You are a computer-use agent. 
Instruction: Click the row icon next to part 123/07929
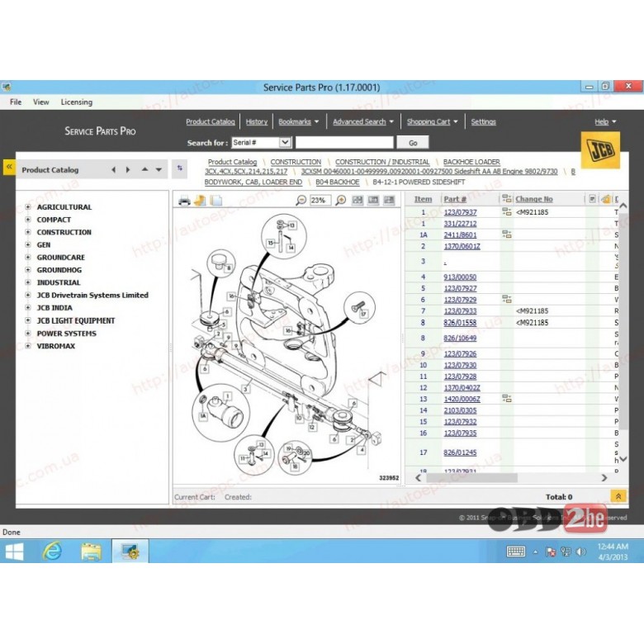(507, 300)
